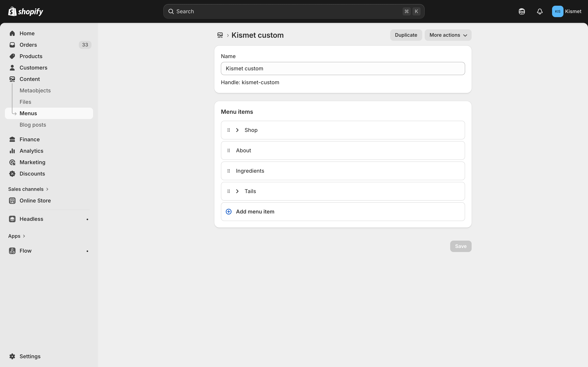This screenshot has height=367, width=588.
Task: Select the Orders icon in sidebar
Action: 12,45
